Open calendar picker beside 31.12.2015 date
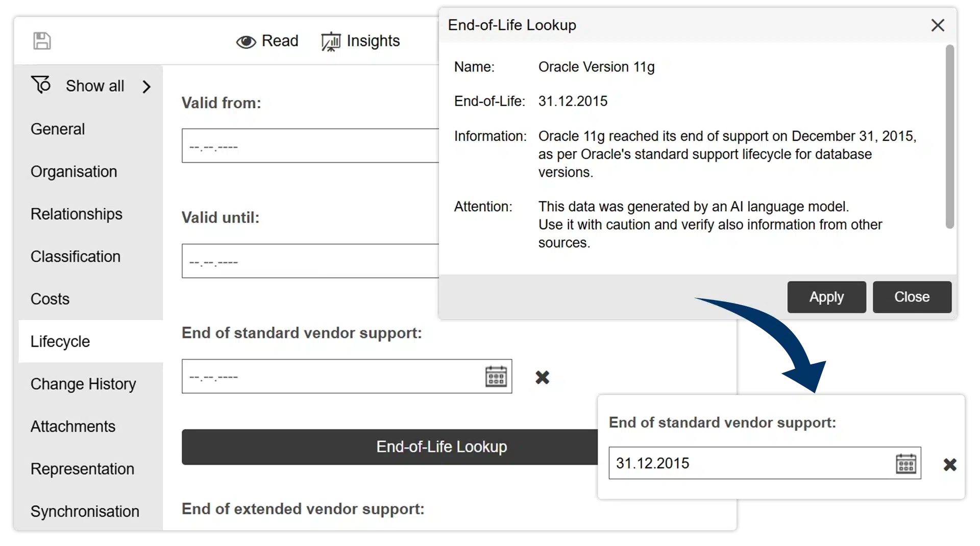 click(x=905, y=463)
